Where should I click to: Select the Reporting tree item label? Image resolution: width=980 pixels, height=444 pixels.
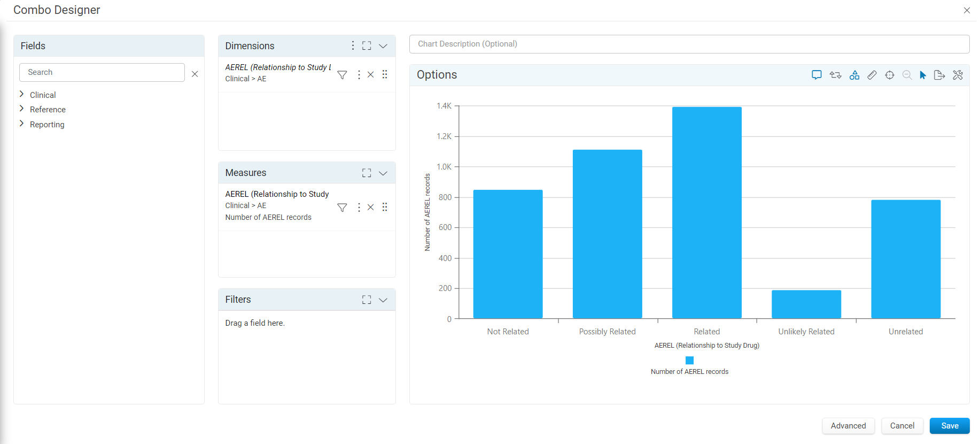47,125
